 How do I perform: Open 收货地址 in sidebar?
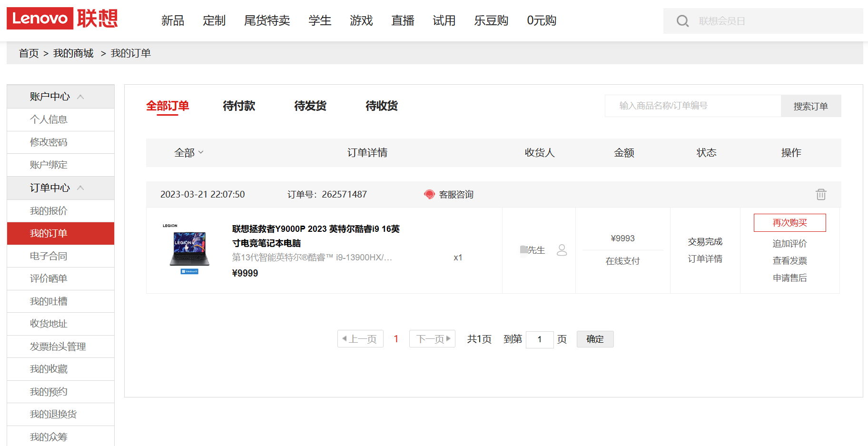point(60,324)
